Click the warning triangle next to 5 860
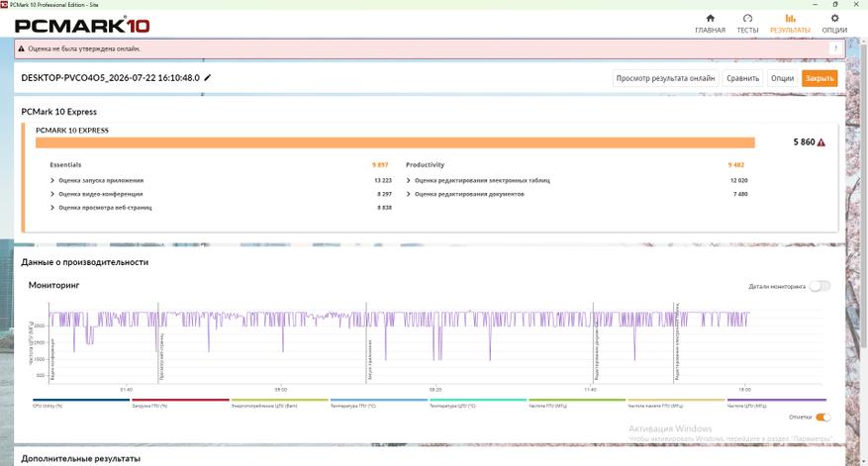This screenshot has width=868, height=466. pyautogui.click(x=820, y=142)
